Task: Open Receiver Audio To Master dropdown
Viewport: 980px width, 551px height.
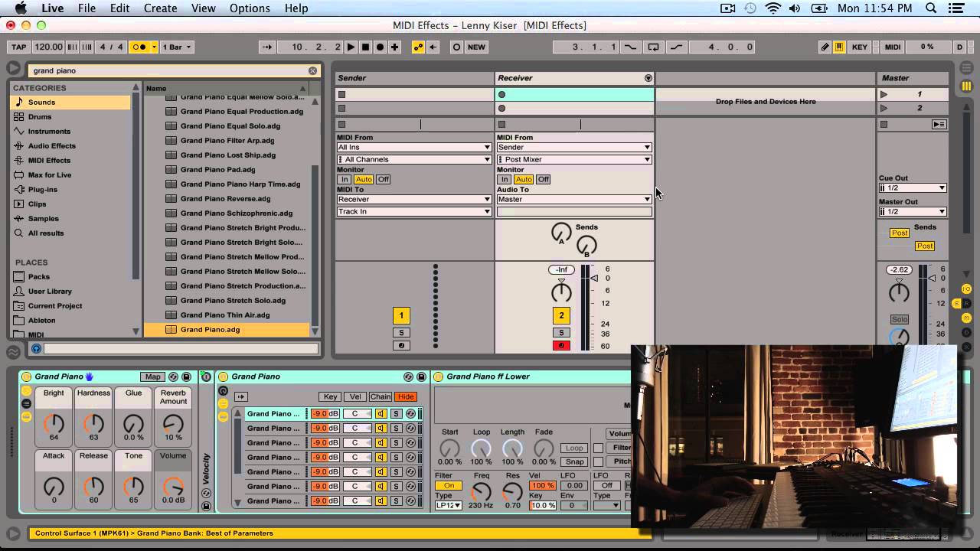Action: pos(574,199)
